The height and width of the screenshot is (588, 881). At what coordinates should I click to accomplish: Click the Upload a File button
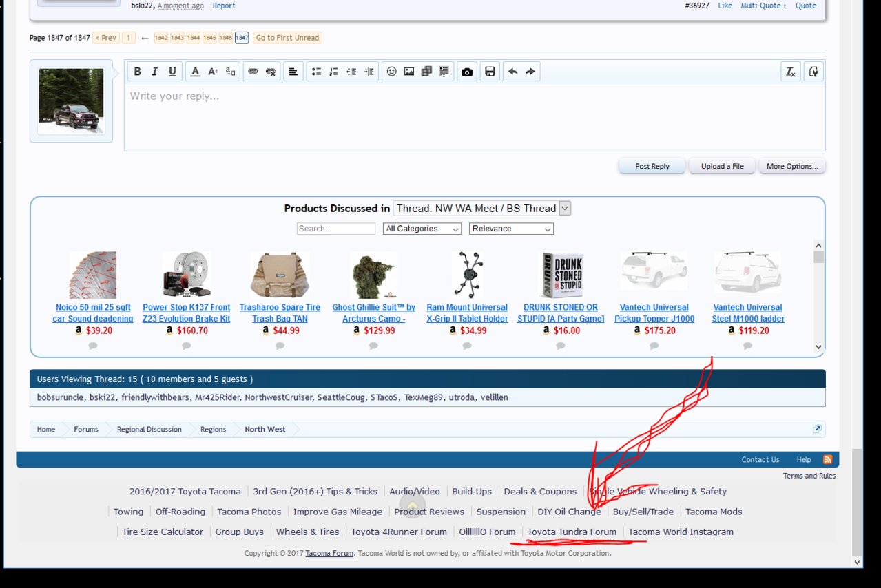pos(722,166)
